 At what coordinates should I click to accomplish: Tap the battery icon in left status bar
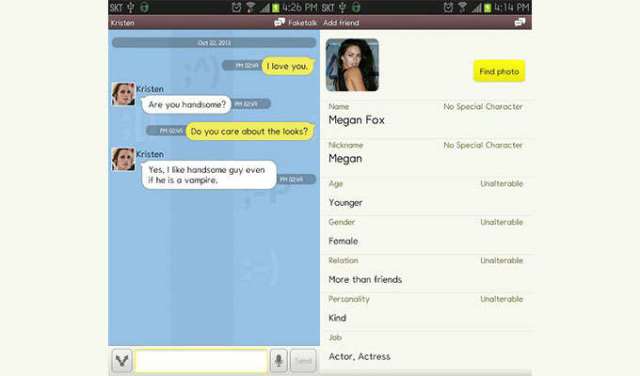276,7
